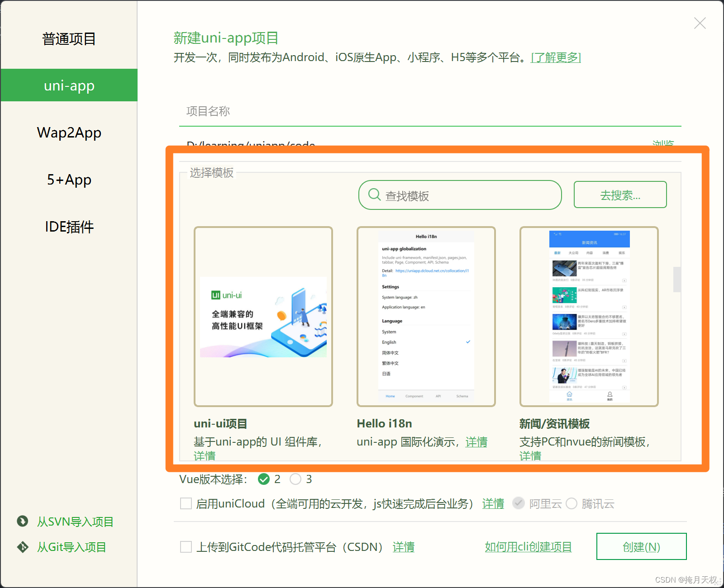Open 详情 link next to uniCloud
The width and height of the screenshot is (724, 588).
click(493, 503)
